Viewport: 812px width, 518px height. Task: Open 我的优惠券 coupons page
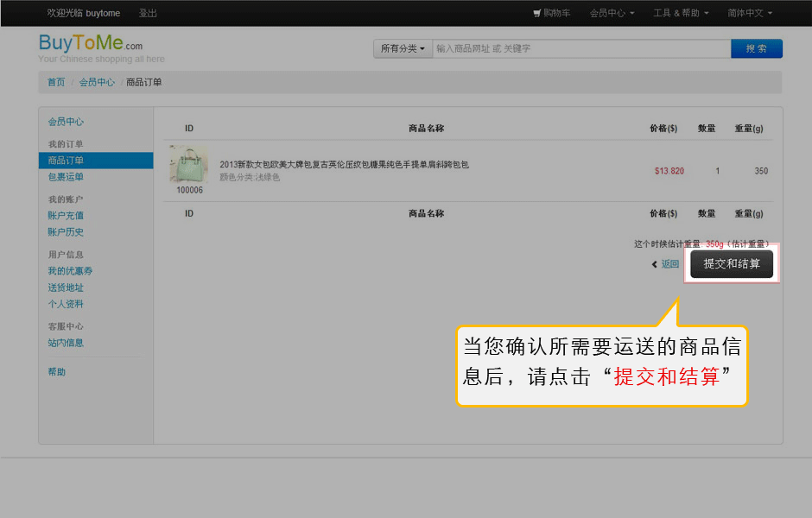click(71, 271)
